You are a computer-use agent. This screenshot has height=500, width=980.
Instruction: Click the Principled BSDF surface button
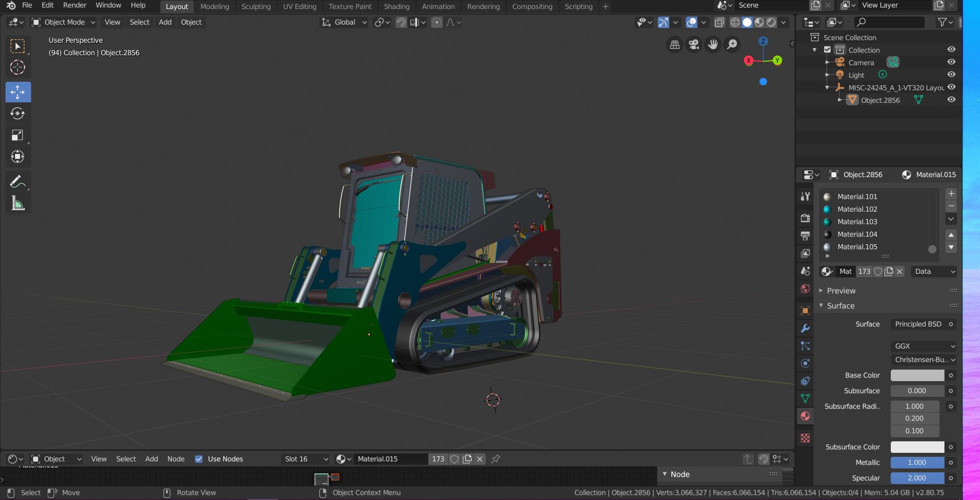tap(918, 324)
